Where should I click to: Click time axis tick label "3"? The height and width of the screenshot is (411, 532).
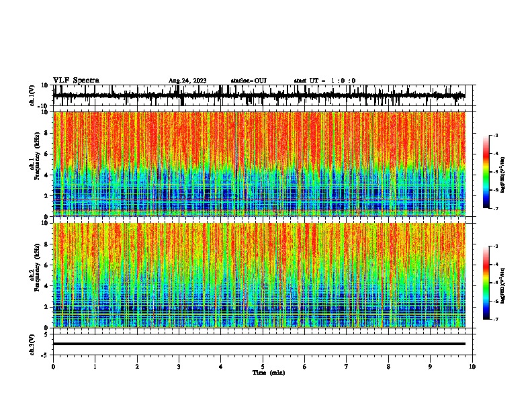point(179,367)
